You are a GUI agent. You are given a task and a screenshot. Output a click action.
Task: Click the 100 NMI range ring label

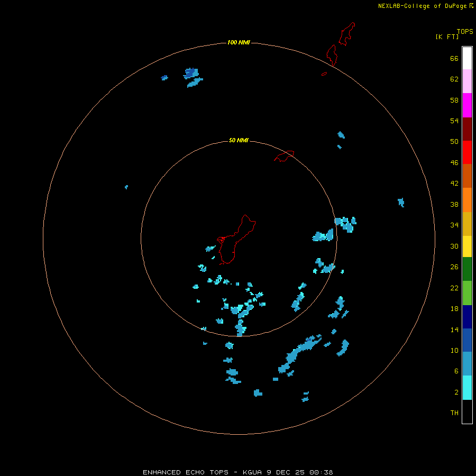pyautogui.click(x=239, y=42)
